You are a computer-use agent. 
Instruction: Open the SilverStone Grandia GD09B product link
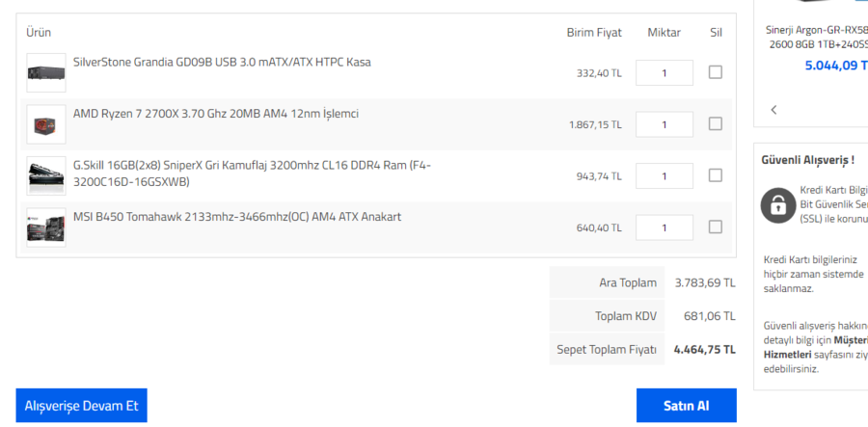coord(222,63)
